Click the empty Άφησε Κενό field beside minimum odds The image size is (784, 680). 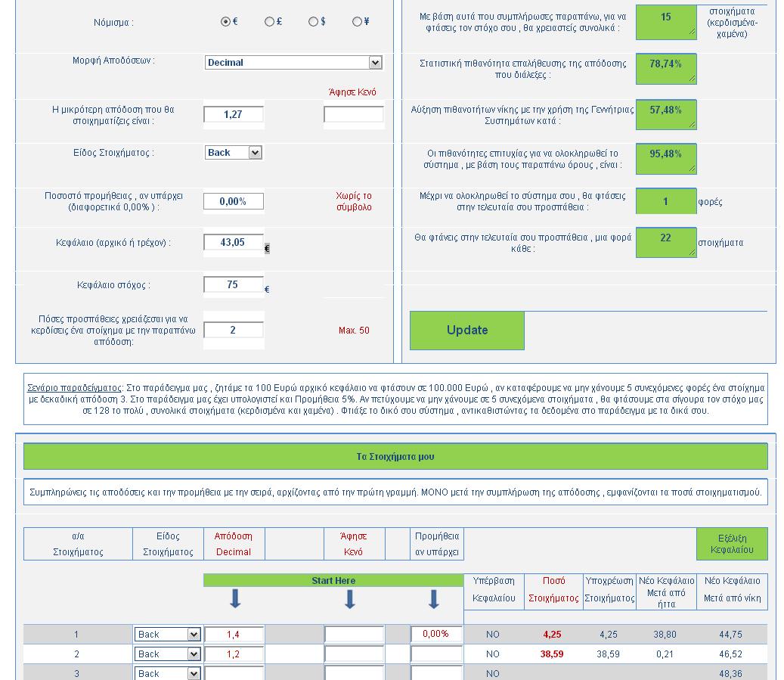354,114
